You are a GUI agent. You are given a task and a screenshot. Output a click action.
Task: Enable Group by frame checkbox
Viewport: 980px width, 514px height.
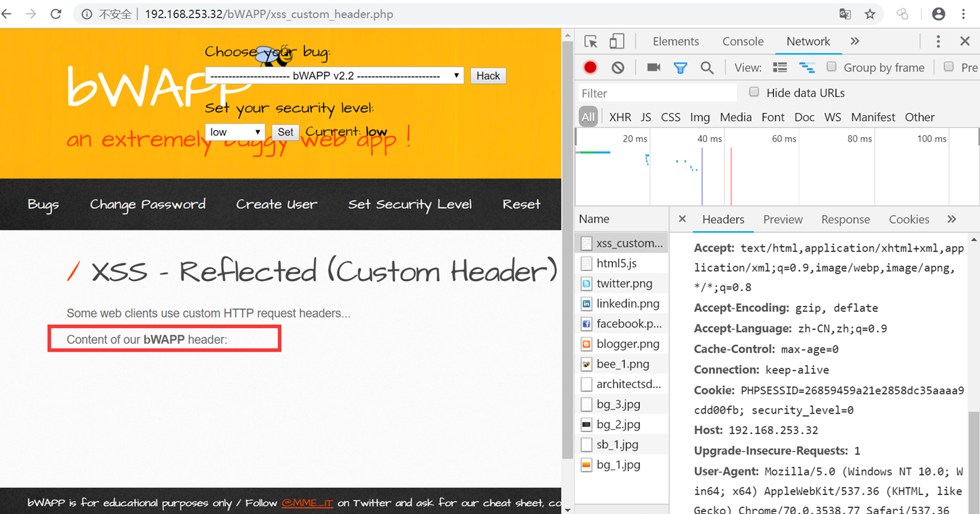coord(831,67)
